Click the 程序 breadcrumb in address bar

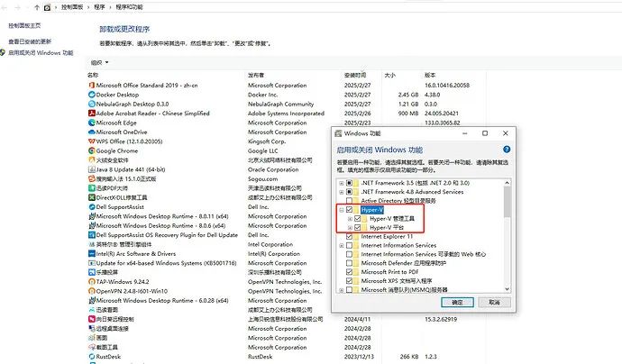click(x=99, y=7)
